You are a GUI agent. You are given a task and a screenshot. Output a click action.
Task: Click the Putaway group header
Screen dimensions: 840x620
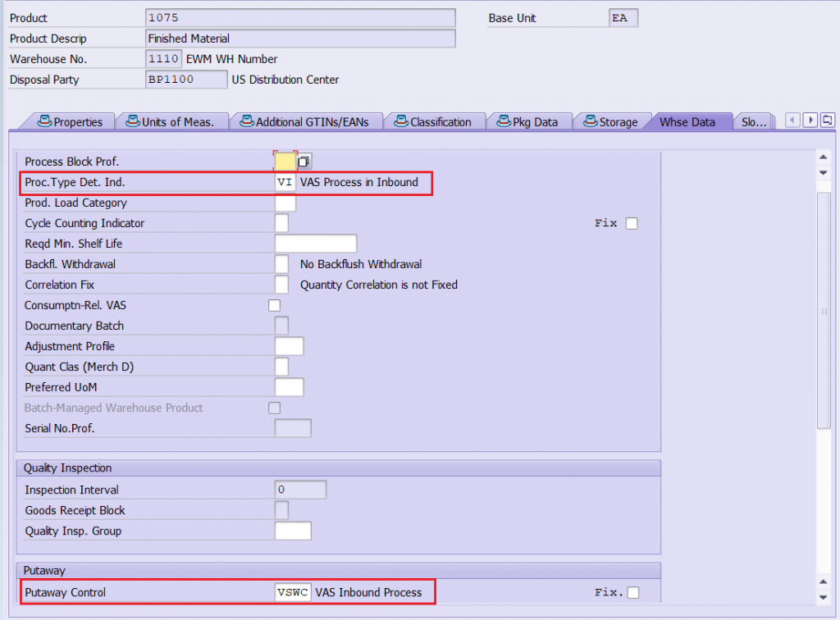coord(339,570)
